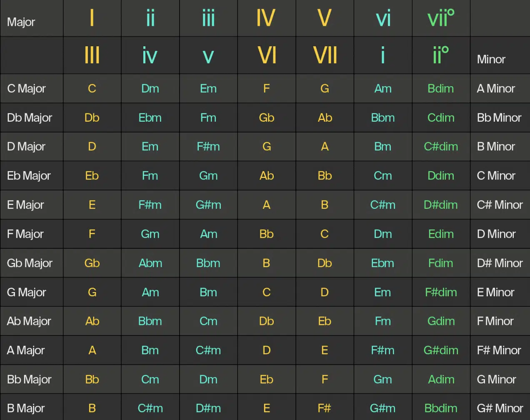The image size is (530, 420).
Task: Click the uppercase VI numeral header
Action: (267, 55)
